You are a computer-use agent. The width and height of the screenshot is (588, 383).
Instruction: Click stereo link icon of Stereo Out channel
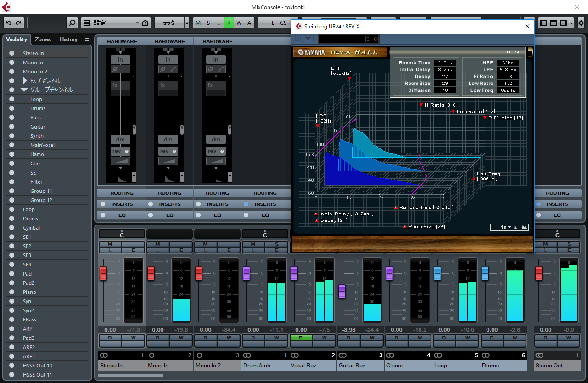(540, 355)
